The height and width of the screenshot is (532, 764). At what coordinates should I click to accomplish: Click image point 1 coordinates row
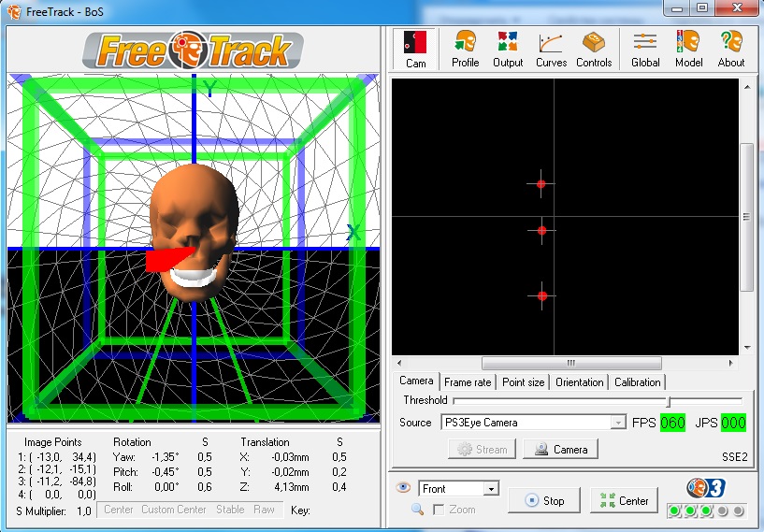click(x=56, y=457)
